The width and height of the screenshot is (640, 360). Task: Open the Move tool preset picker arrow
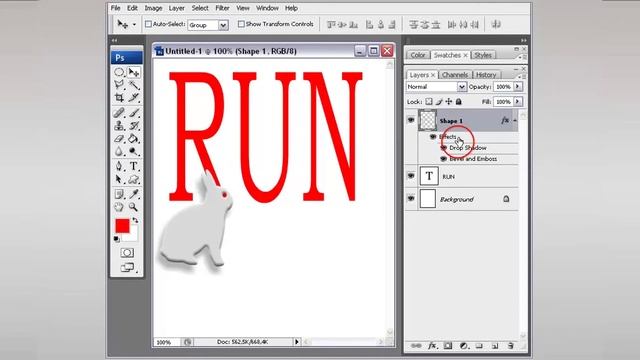coord(134,25)
